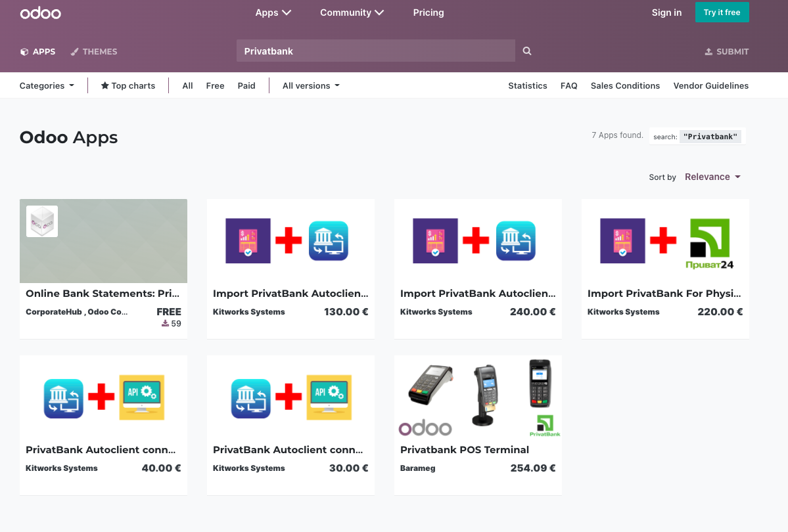Click the upload icon beside SUBMIT
The width and height of the screenshot is (788, 532).
[x=708, y=52]
